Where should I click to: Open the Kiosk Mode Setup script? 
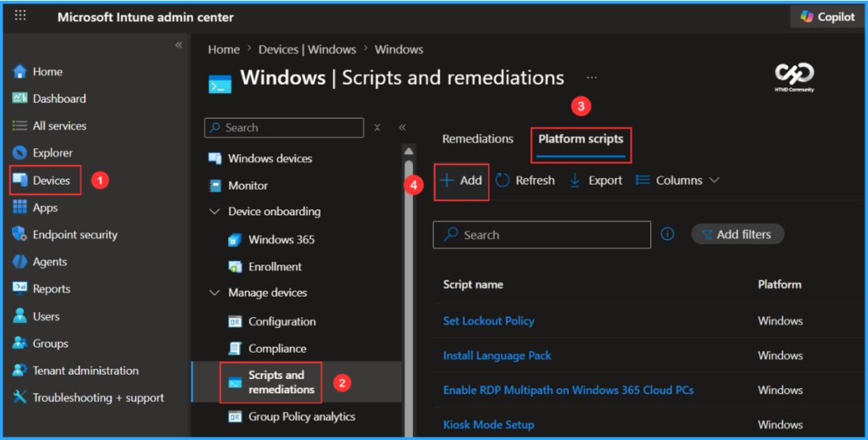click(488, 425)
